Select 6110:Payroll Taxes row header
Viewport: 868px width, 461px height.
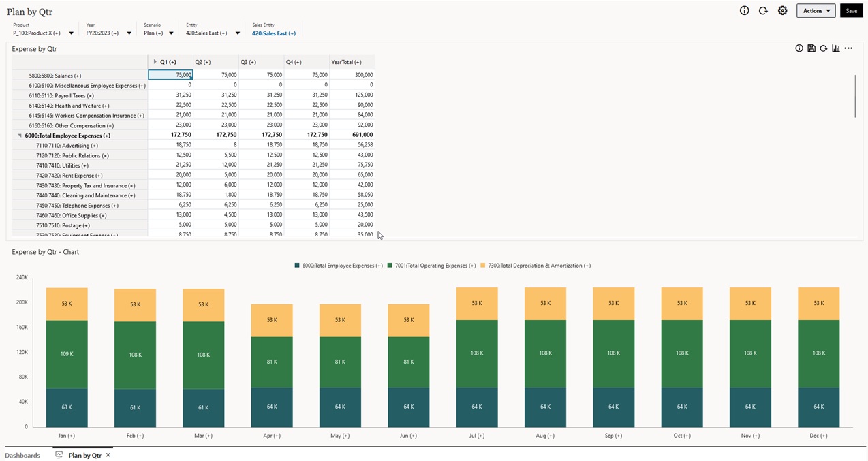[x=80, y=95]
